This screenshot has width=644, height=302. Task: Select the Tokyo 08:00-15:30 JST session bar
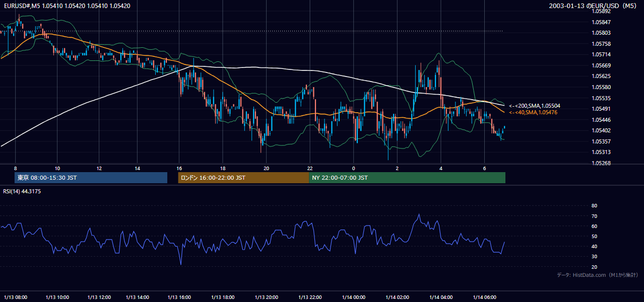click(x=91, y=178)
